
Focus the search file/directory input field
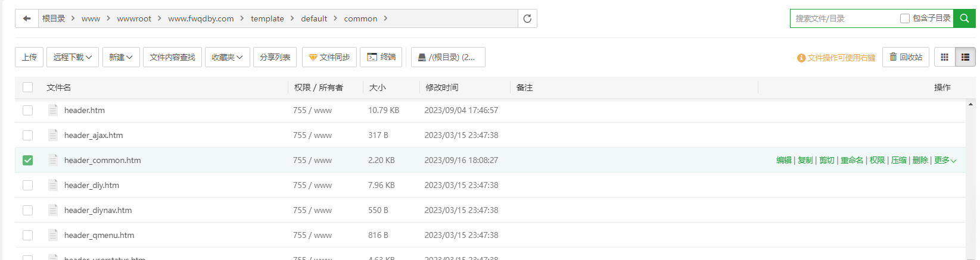tap(843, 18)
